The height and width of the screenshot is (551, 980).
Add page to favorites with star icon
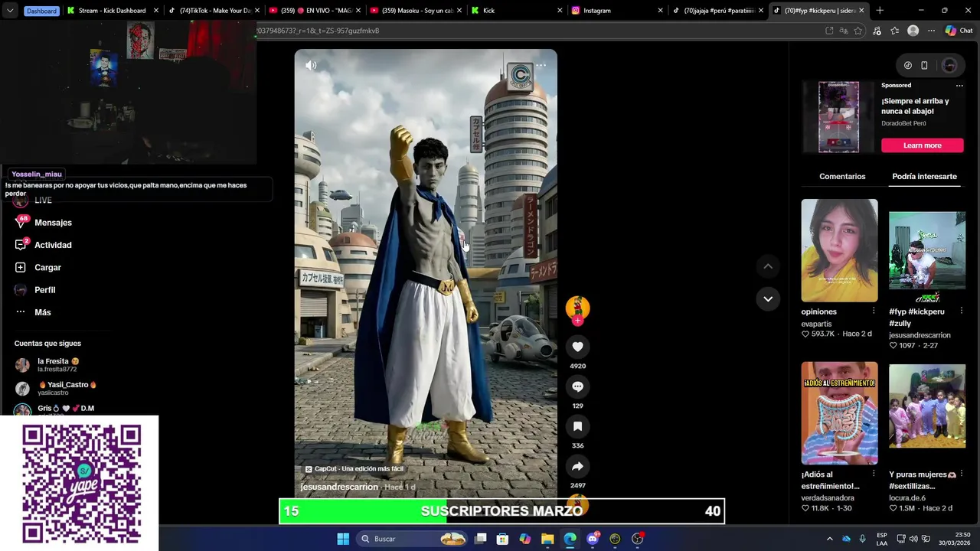point(857,31)
